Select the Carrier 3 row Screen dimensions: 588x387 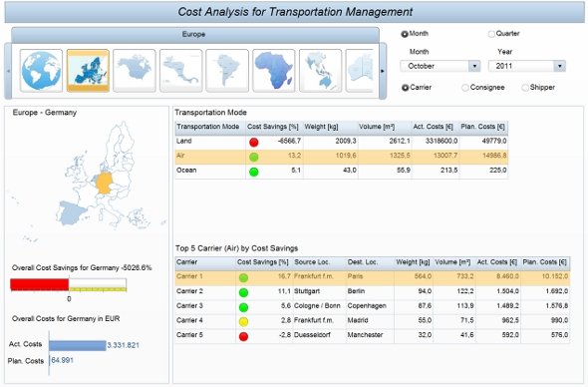click(373, 306)
